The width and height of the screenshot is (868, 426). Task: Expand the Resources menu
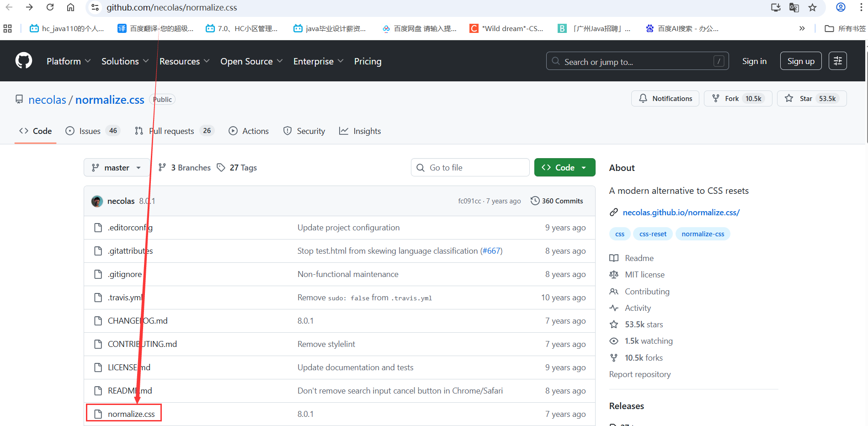pos(184,61)
